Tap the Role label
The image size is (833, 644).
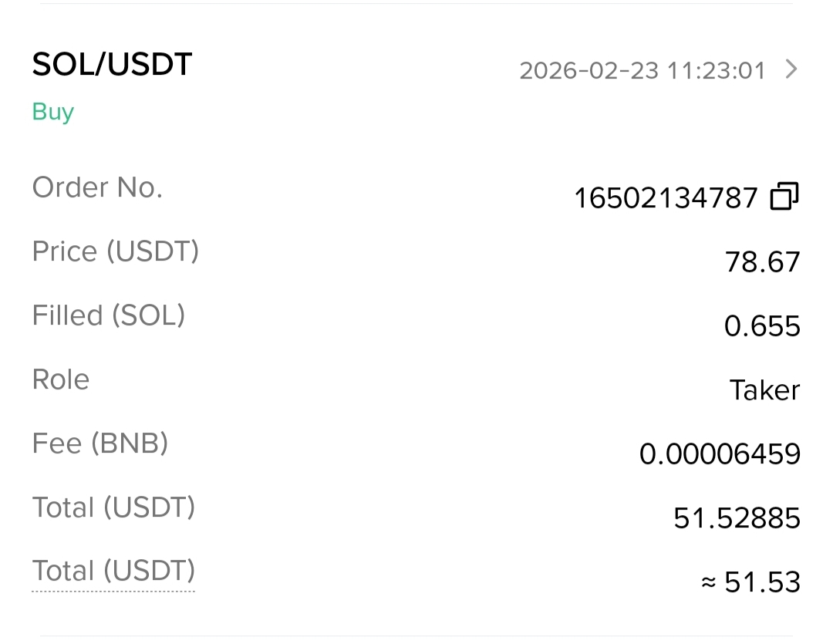coord(61,379)
